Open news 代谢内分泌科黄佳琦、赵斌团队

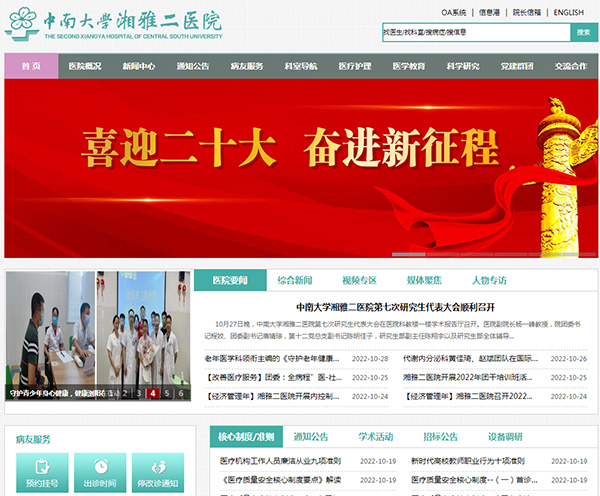(471, 359)
